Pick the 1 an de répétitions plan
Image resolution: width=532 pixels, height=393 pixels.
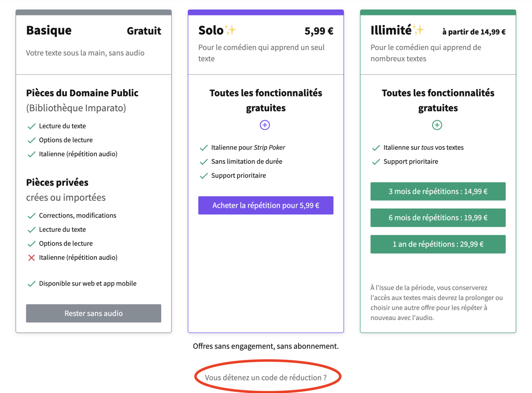point(438,244)
